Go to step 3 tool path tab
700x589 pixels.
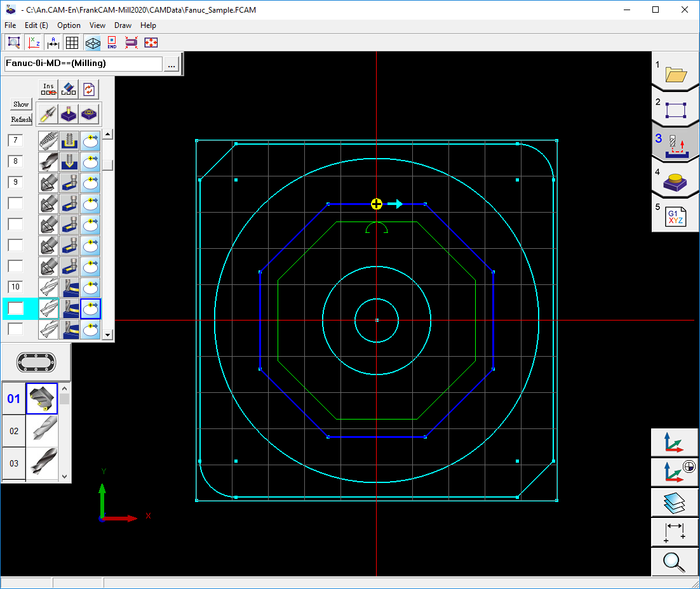[675, 143]
